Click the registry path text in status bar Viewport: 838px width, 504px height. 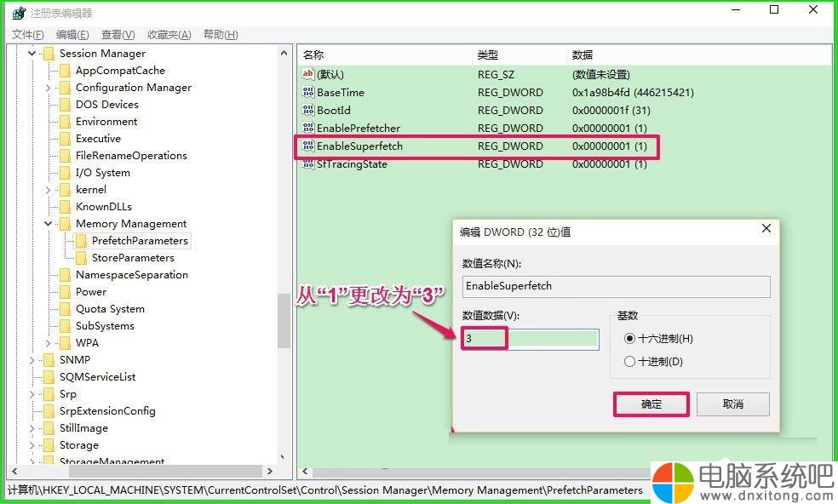[325, 490]
